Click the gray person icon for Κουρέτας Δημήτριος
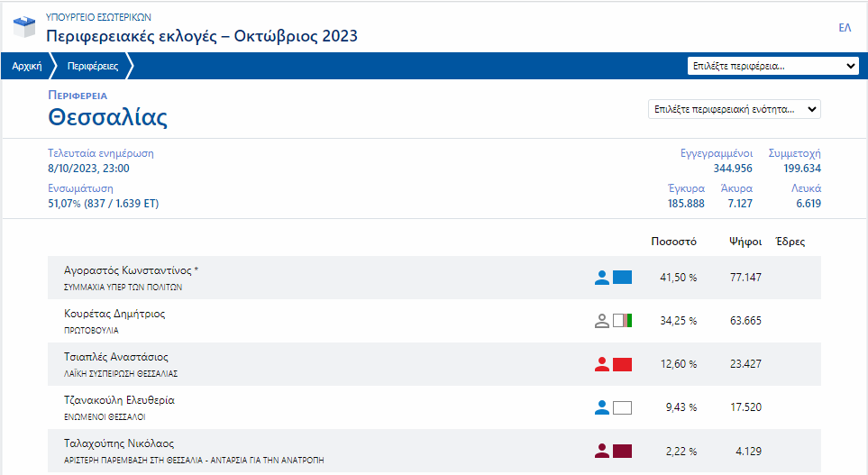The height and width of the screenshot is (475, 868). coord(602,321)
